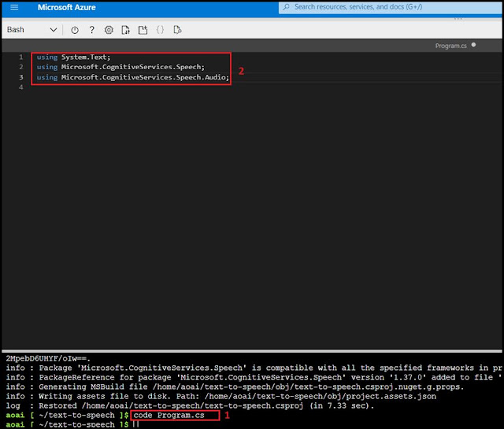Click the splitter bar between editor and terminal
Viewport: 504px width, 429px height.
[252, 350]
